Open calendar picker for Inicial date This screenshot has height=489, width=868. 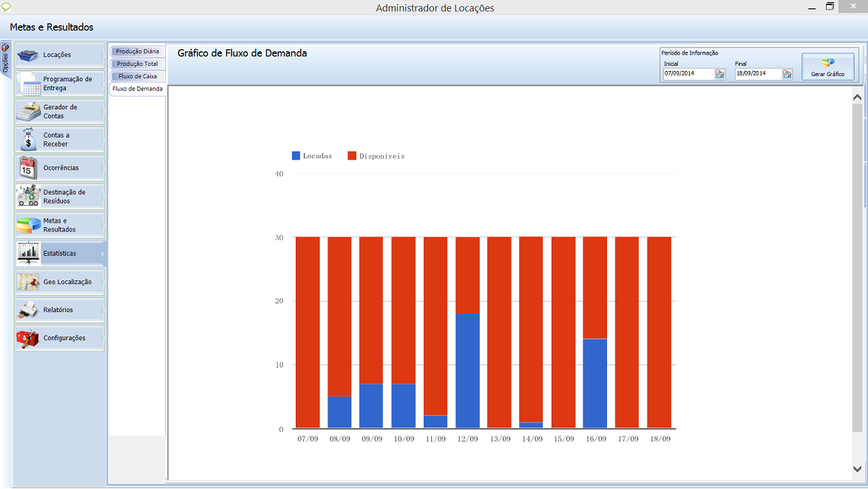pos(719,74)
